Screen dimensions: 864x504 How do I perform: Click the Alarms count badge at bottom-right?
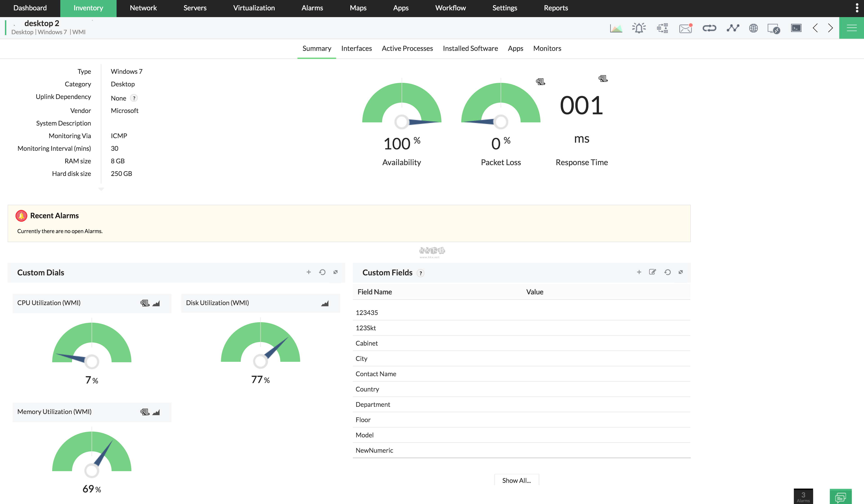coord(804,495)
